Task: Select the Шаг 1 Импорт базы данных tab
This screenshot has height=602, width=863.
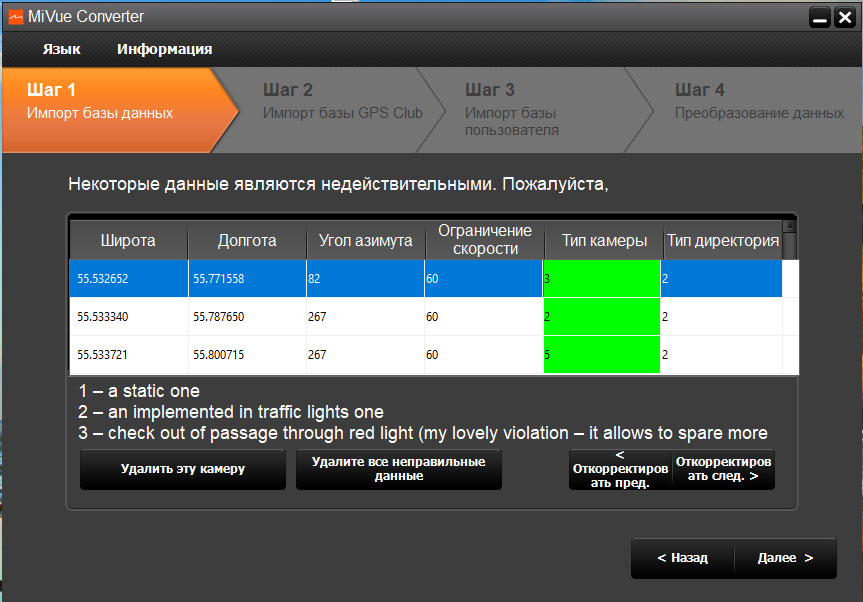Action: [x=110, y=101]
